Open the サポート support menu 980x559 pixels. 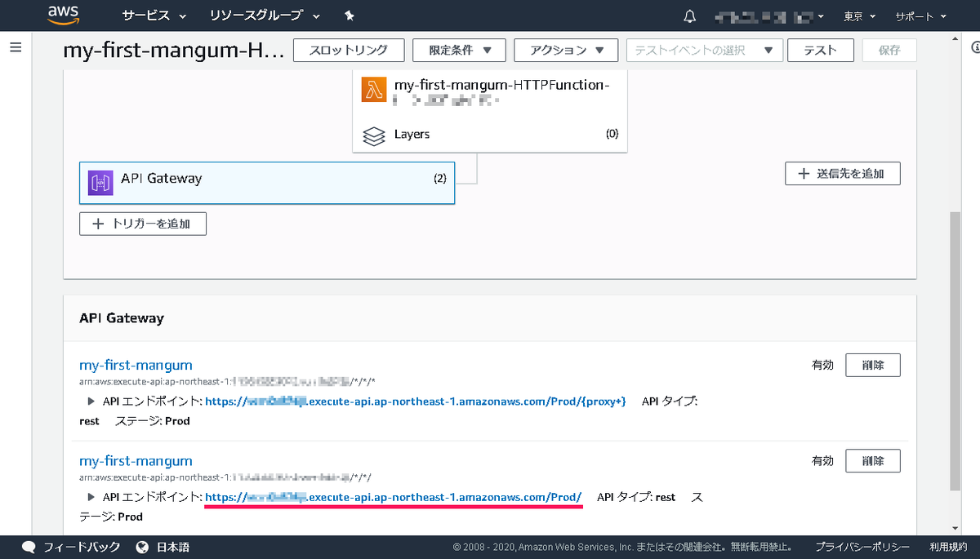(x=920, y=16)
